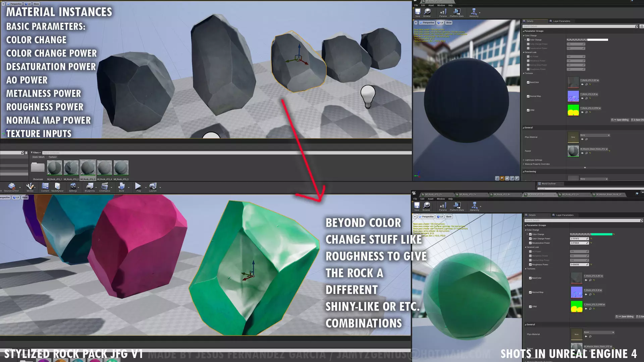Toggle Roughness Power checkbox in bottom editor
This screenshot has width=644, height=362.
click(x=530, y=264)
